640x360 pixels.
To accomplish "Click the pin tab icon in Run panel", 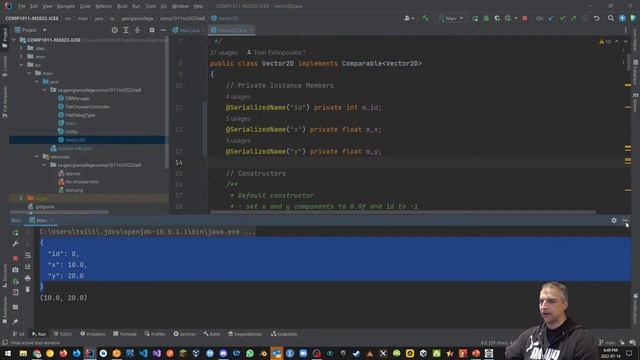I will coord(16,322).
